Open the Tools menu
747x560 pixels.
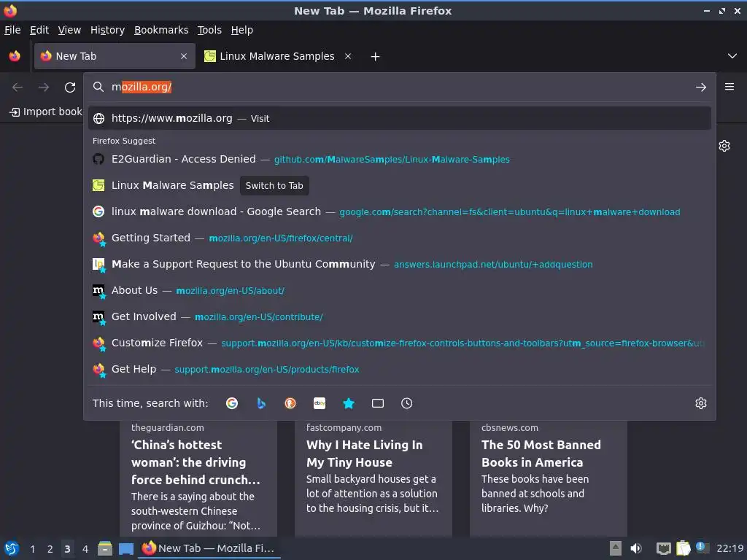coord(209,30)
